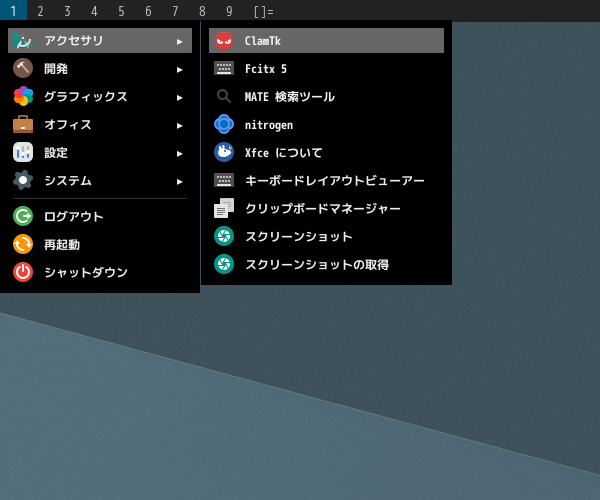Click the sliders icon for 設定
The height and width of the screenshot is (500, 600).
click(x=23, y=152)
